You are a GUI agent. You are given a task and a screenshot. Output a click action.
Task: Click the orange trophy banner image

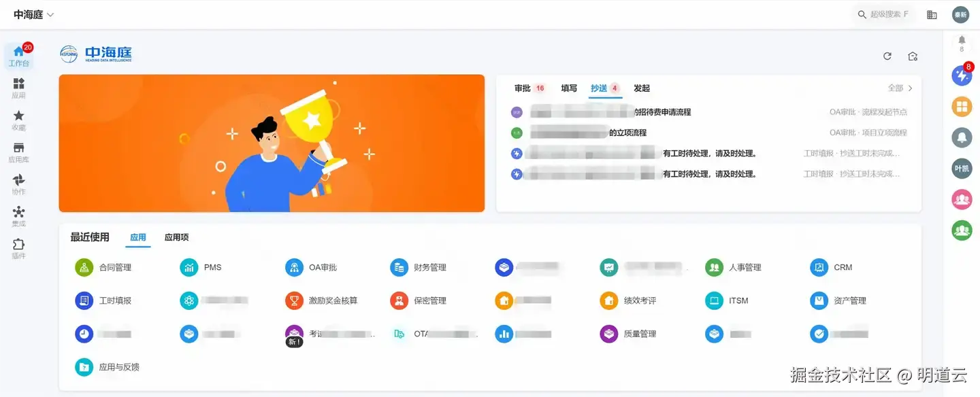[x=272, y=143]
